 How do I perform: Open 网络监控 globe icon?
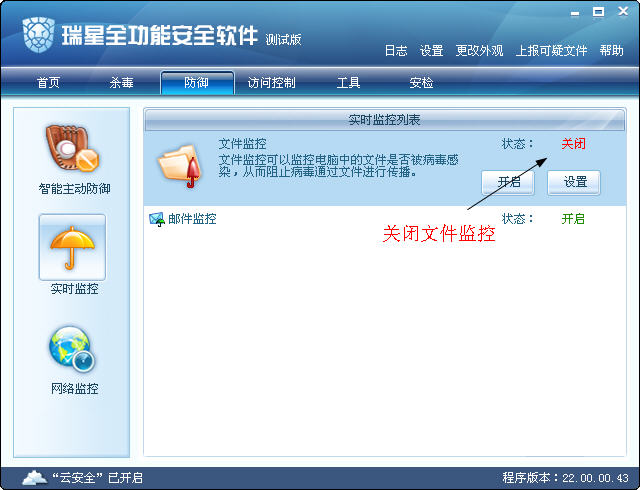[72, 349]
